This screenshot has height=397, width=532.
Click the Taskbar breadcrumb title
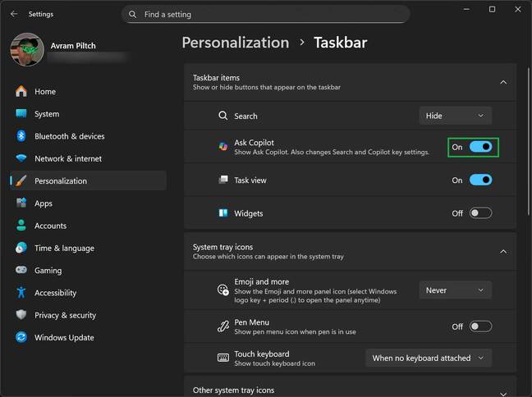[x=341, y=43]
